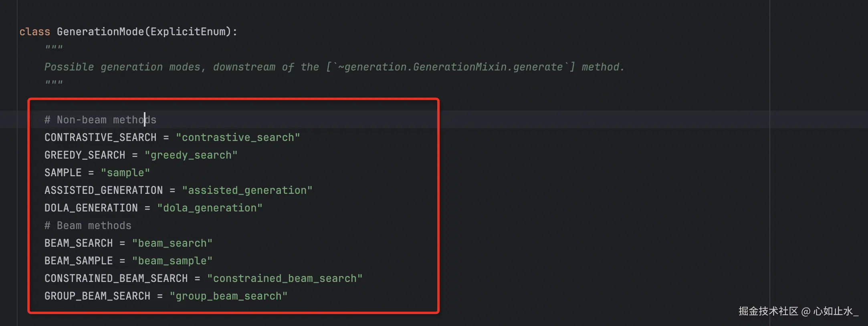
Task: Click the ExplicitEnum base class
Action: click(x=188, y=32)
